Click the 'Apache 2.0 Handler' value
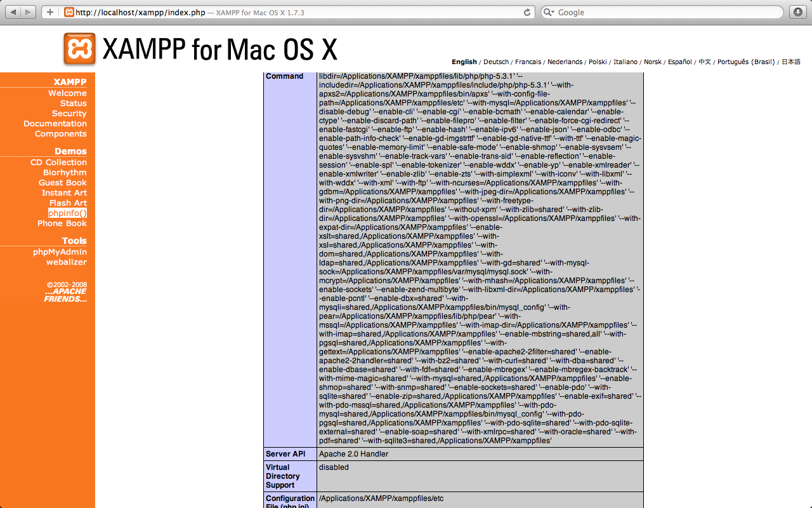This screenshot has width=812, height=508. [x=353, y=454]
